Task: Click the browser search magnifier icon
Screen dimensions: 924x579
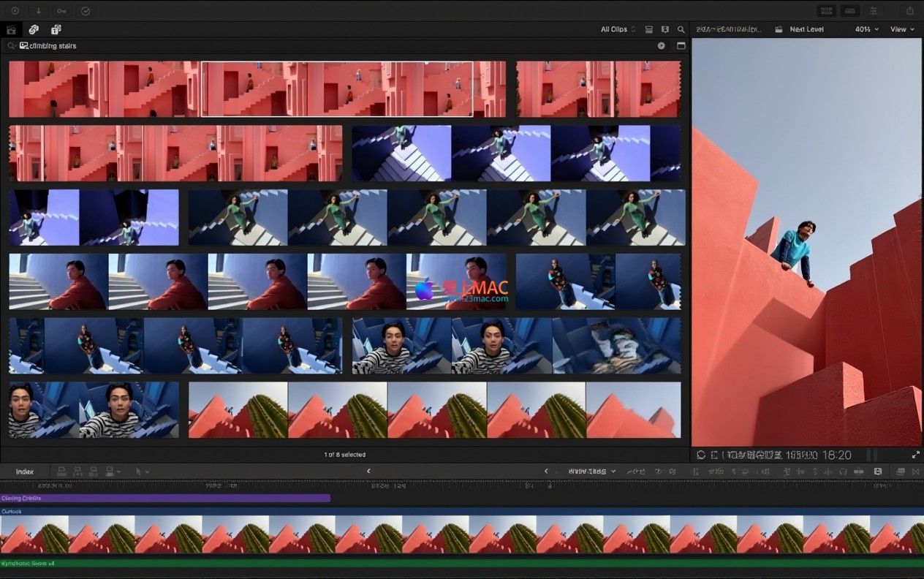Action: click(681, 29)
